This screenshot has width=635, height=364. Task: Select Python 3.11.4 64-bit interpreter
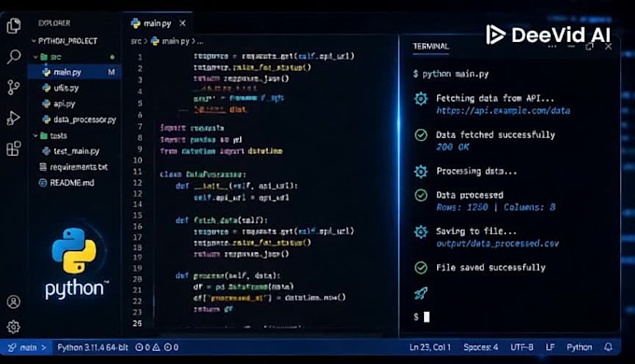tap(92, 347)
